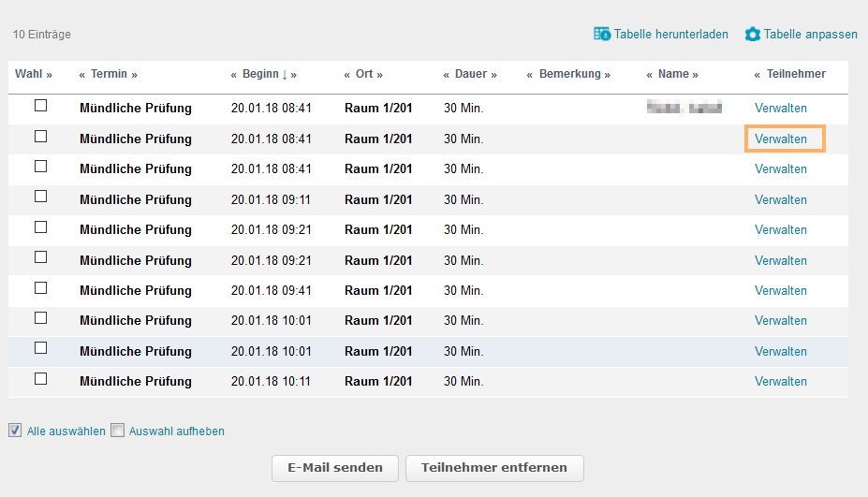The width and height of the screenshot is (868, 497).
Task: Select the checkbox for the 09:41 appointment
Action: coord(40,288)
